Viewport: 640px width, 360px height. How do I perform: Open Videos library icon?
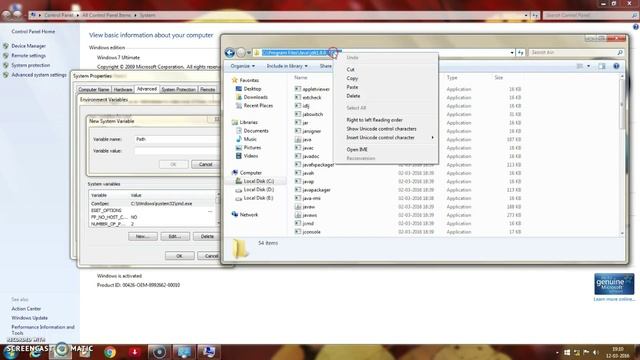click(x=239, y=156)
